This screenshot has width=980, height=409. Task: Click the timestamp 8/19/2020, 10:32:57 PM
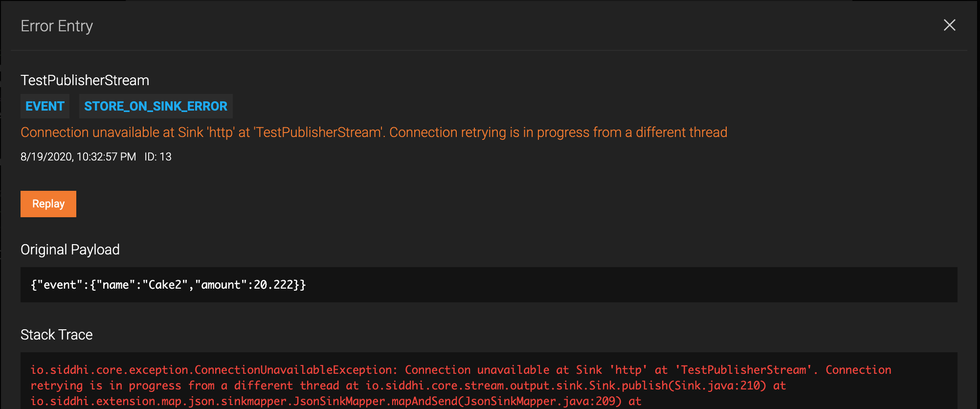(78, 157)
